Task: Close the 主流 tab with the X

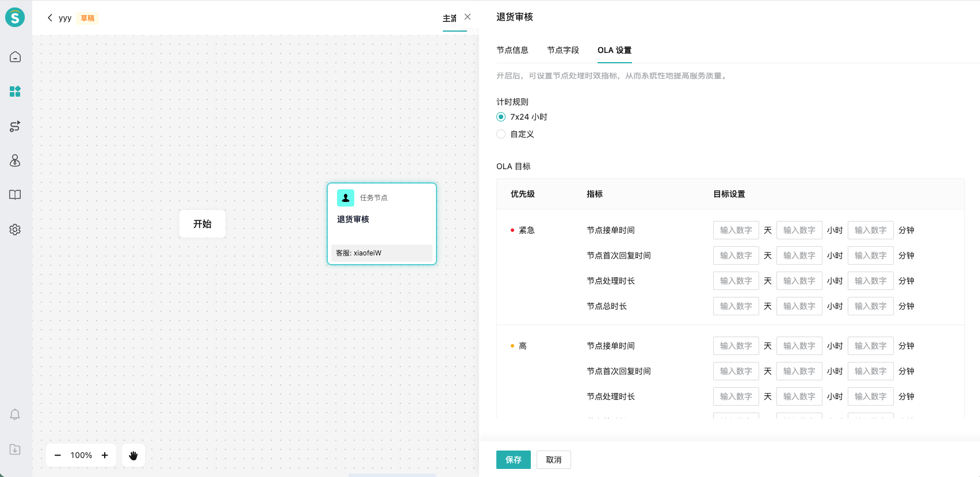Action: (x=468, y=17)
